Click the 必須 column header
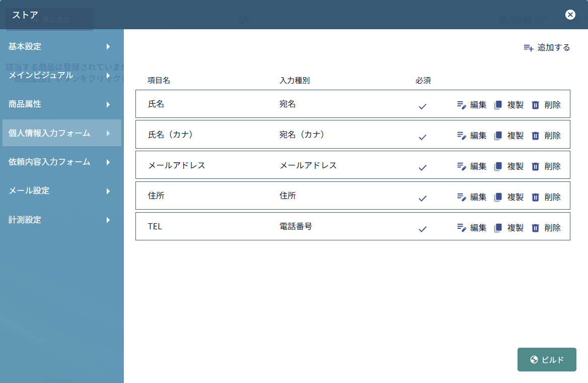The height and width of the screenshot is (383, 588). (423, 81)
